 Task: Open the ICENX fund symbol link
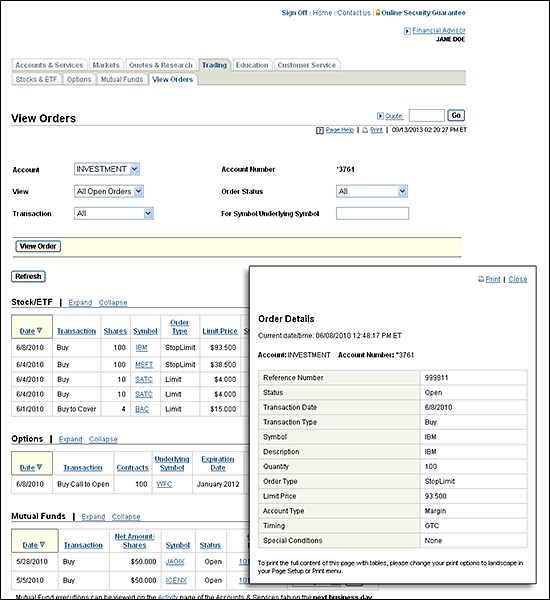click(x=176, y=580)
